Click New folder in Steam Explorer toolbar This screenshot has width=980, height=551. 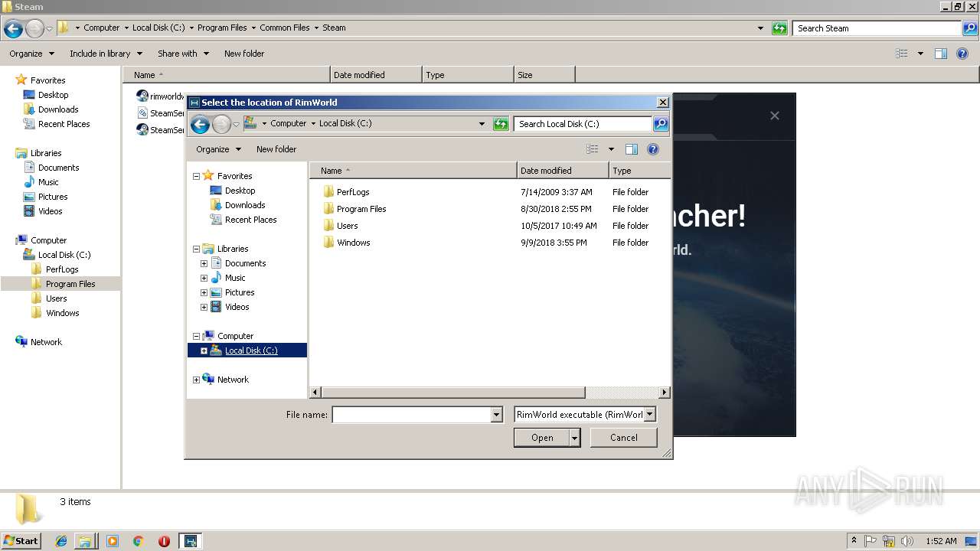244,54
